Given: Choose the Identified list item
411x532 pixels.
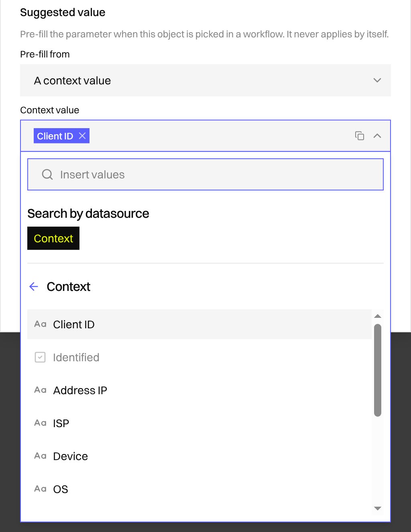Looking at the screenshot, I should pyautogui.click(x=199, y=357).
